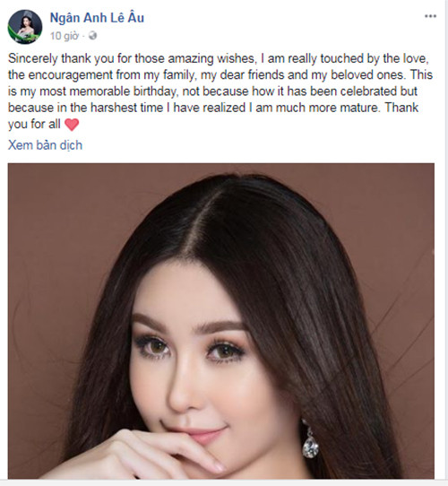Viewport: 448px width, 486px height.
Task: Click the word 'Sincerely' in the post
Action: point(33,58)
